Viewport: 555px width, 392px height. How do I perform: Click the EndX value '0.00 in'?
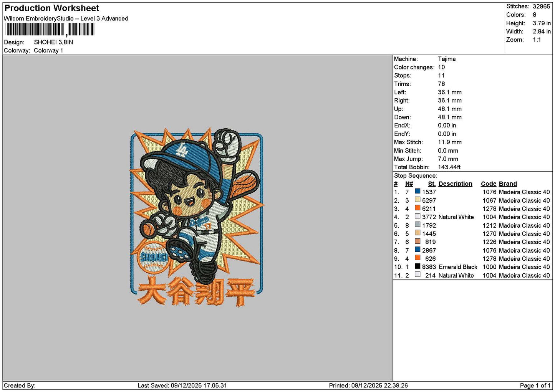click(447, 126)
